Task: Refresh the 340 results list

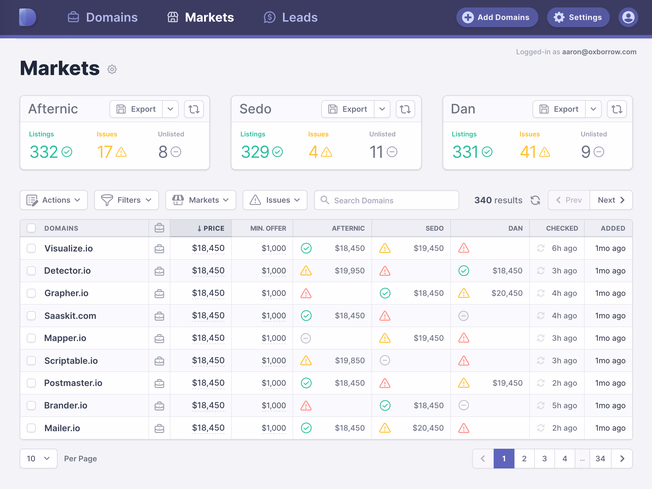Action: click(x=535, y=200)
